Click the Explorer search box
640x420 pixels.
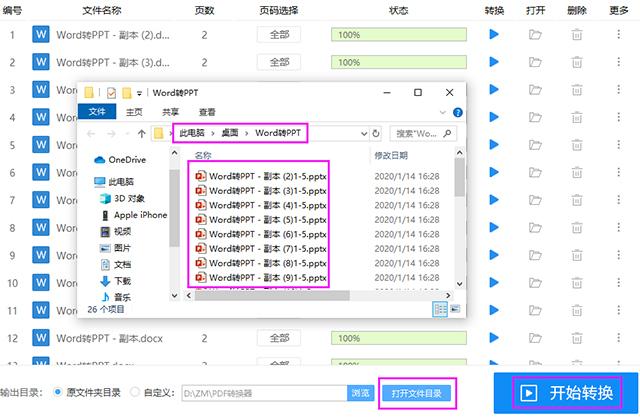[x=423, y=133]
